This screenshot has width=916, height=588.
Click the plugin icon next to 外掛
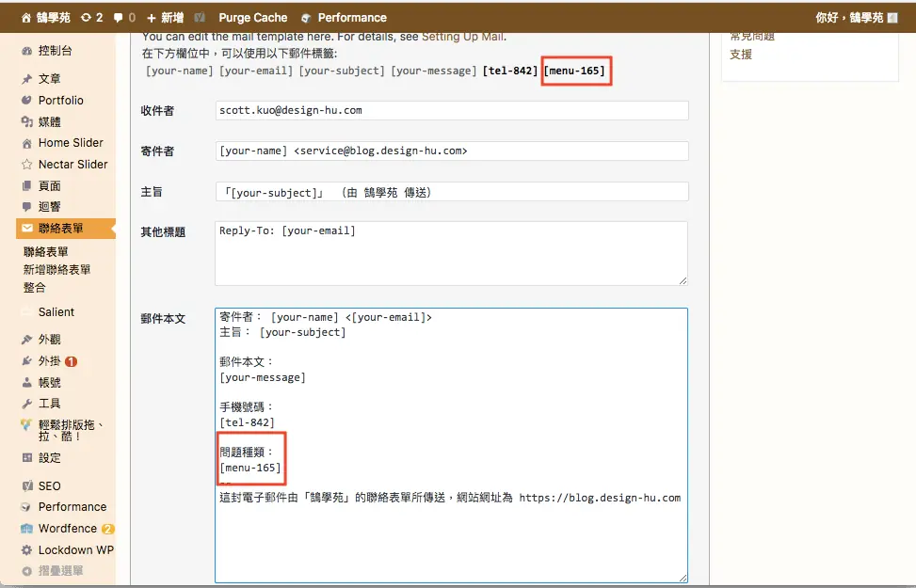click(x=27, y=361)
